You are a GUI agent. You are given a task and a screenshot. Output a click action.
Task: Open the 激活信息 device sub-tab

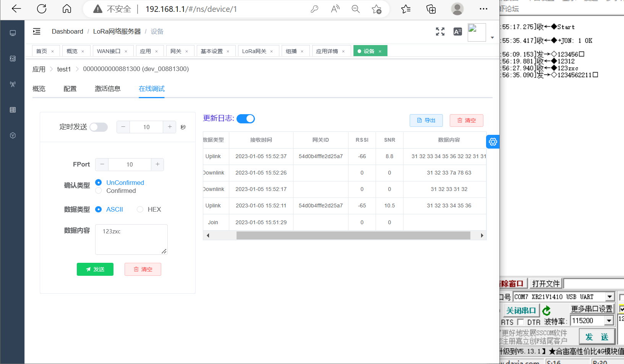click(108, 89)
